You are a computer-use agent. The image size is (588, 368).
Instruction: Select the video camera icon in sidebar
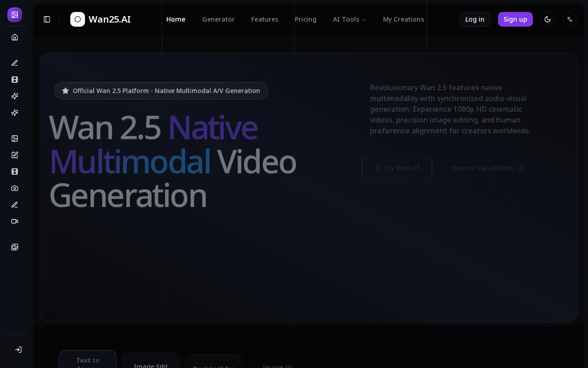(x=15, y=221)
